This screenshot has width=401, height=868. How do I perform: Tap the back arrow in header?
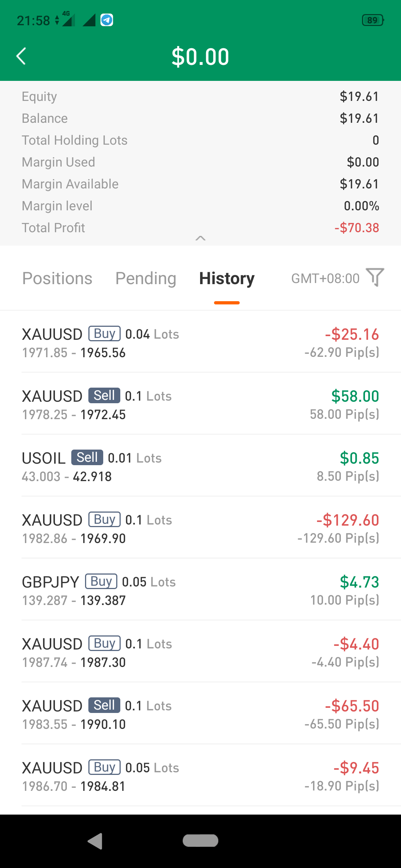(x=21, y=56)
